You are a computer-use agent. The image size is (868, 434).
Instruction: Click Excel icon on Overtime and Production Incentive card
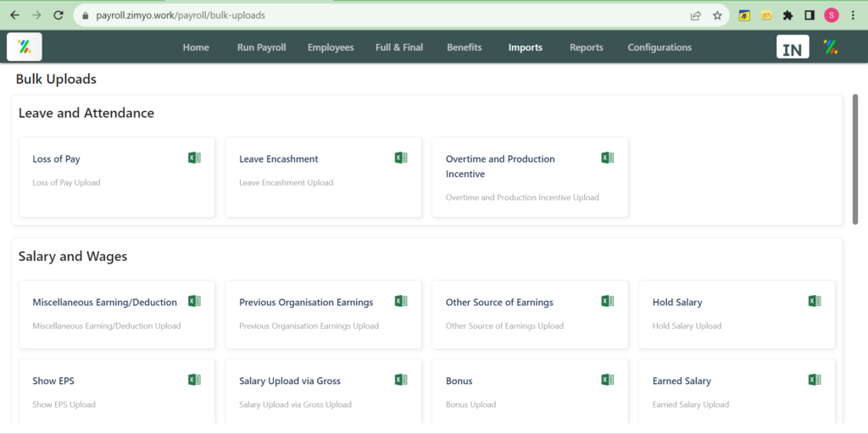(607, 158)
